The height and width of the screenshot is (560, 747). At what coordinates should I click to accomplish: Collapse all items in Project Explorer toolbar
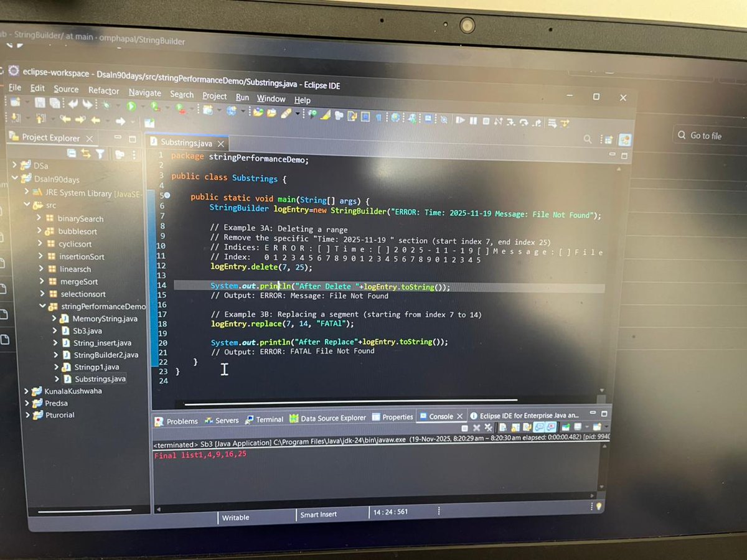[x=72, y=153]
